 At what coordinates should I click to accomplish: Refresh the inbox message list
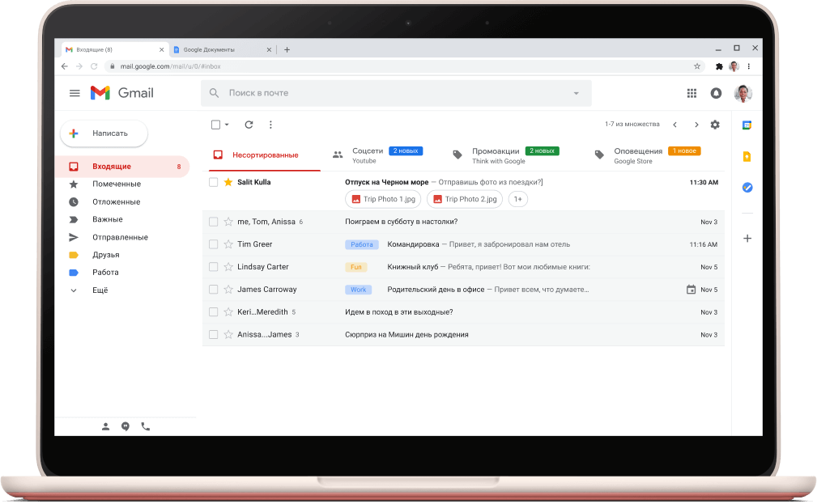249,125
